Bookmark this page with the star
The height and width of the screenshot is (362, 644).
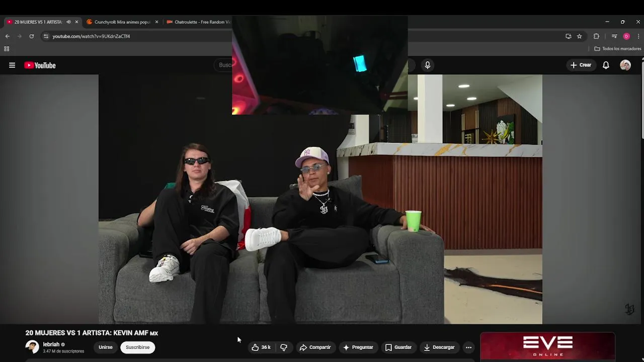pos(580,36)
